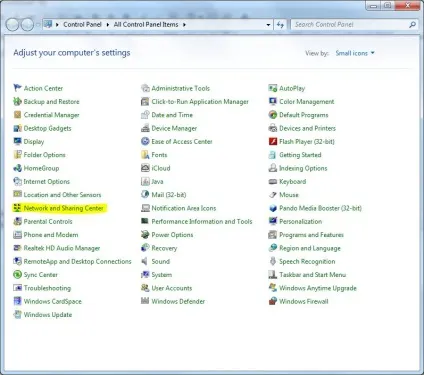The height and width of the screenshot is (375, 424).
Task: Click the Control Panel breadcrumb
Action: (x=82, y=25)
